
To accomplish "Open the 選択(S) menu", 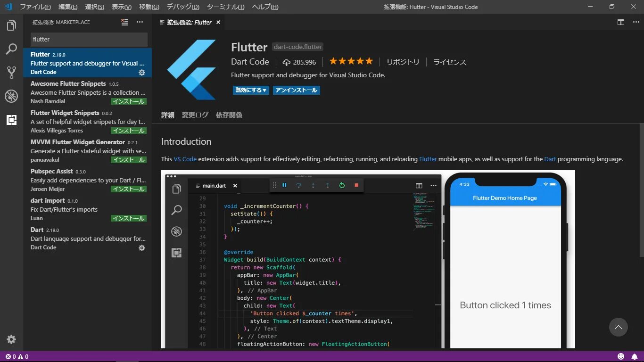I will point(95,7).
